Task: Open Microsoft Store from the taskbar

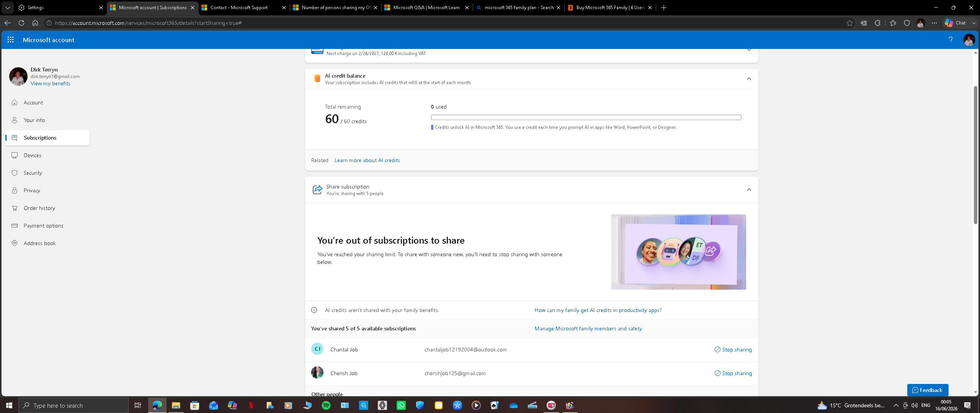Action: click(x=195, y=405)
